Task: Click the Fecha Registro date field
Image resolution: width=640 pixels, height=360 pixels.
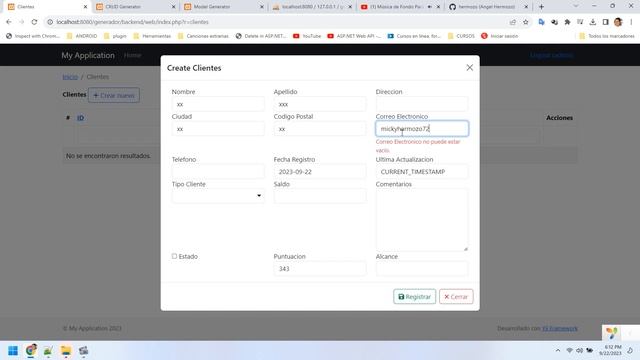Action: [320, 172]
